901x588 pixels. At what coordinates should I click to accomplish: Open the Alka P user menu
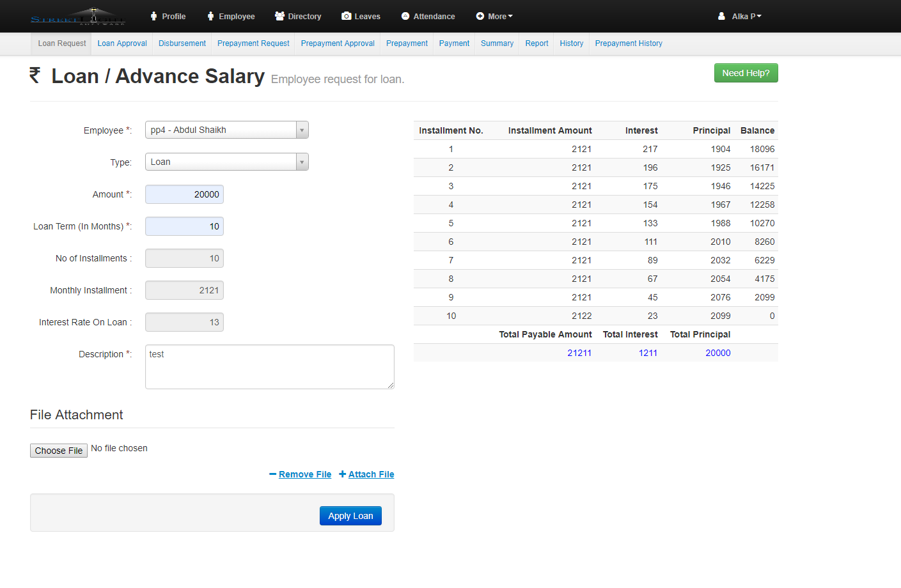[740, 17]
